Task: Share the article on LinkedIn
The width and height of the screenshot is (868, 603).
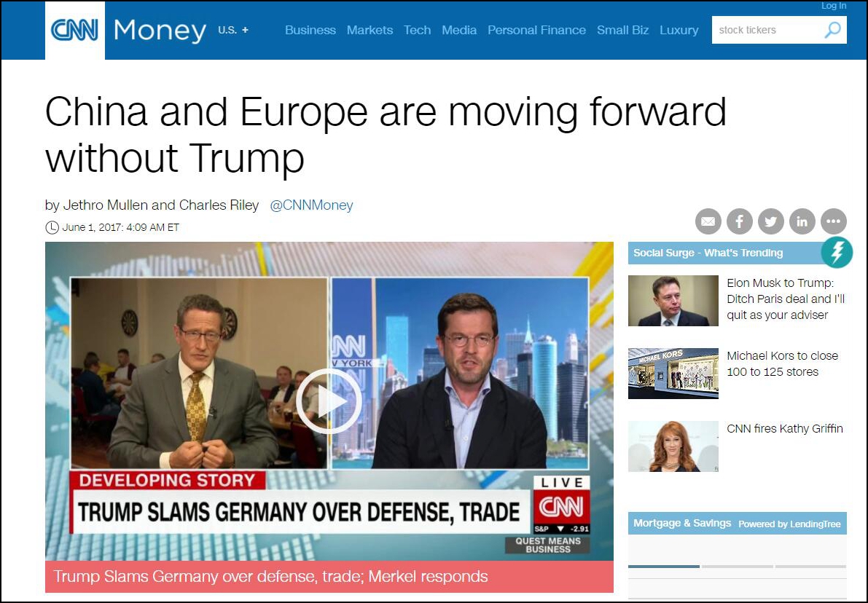Action: tap(802, 222)
